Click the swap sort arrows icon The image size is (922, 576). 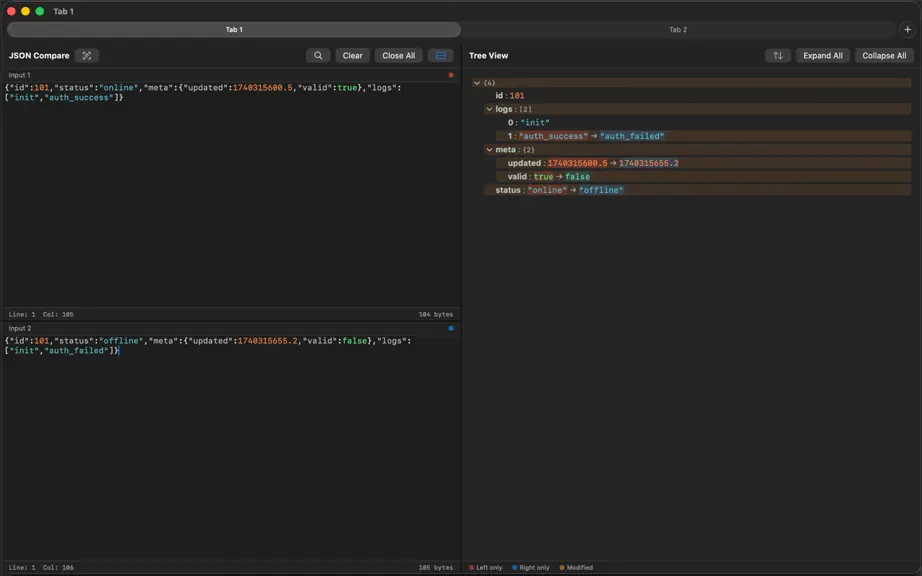(x=777, y=55)
